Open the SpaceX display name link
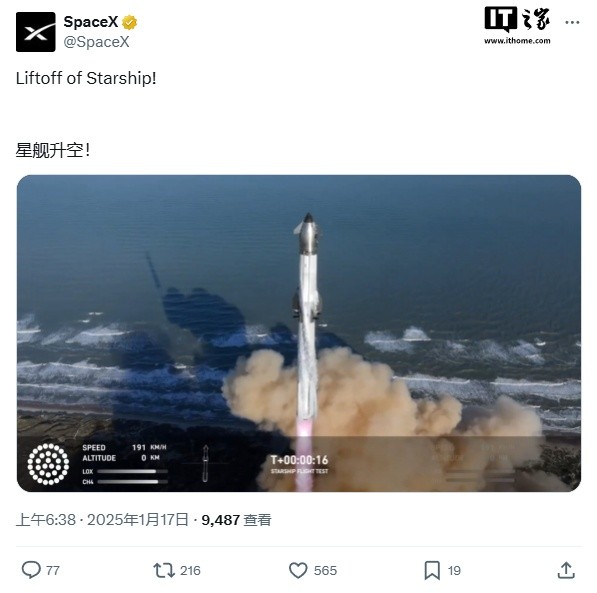This screenshot has width=597, height=593. click(x=91, y=22)
